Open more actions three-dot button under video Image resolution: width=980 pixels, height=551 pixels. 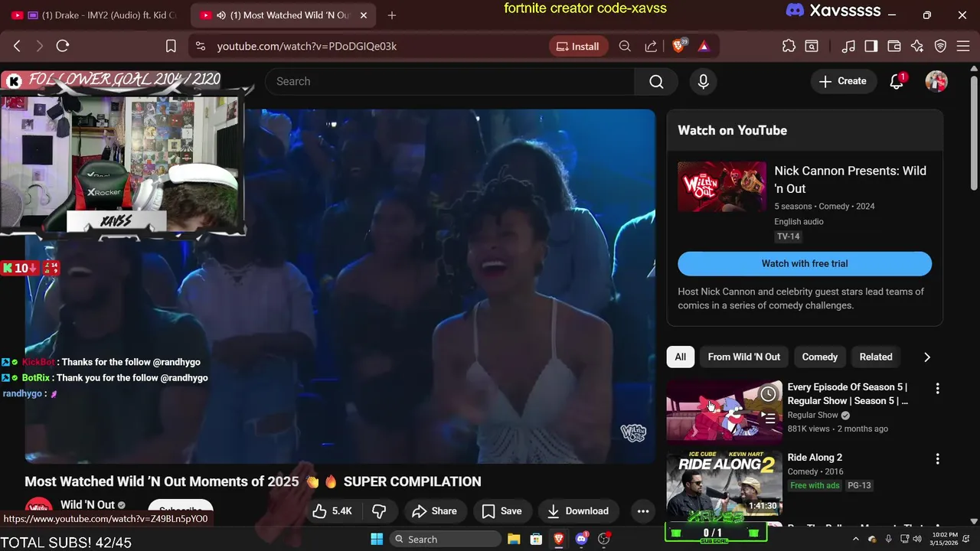pos(643,511)
